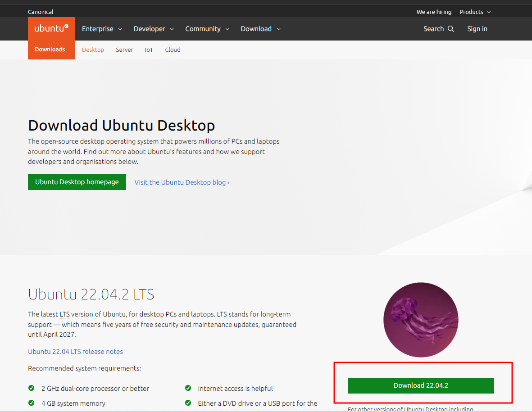
Task: Switch to the Server tab
Action: [x=124, y=50]
